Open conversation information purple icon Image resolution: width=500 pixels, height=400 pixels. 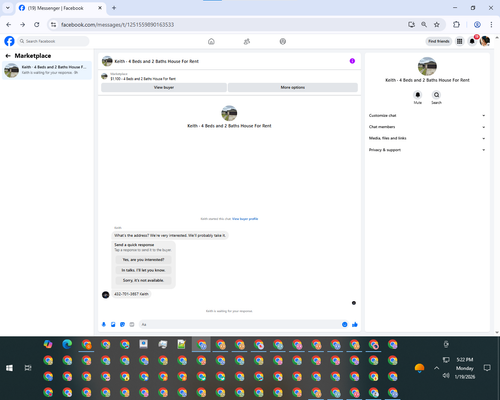(352, 61)
